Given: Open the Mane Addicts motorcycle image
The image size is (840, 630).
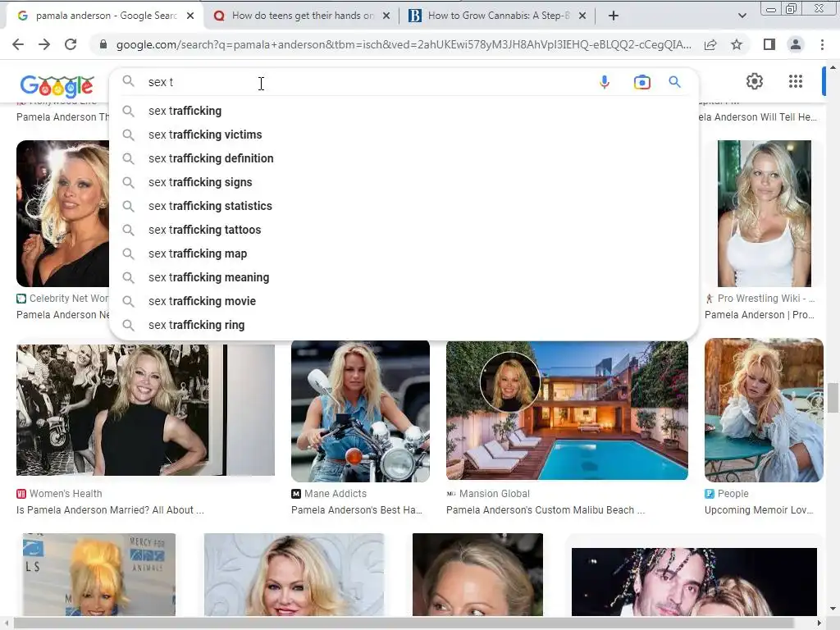Looking at the screenshot, I should [360, 411].
